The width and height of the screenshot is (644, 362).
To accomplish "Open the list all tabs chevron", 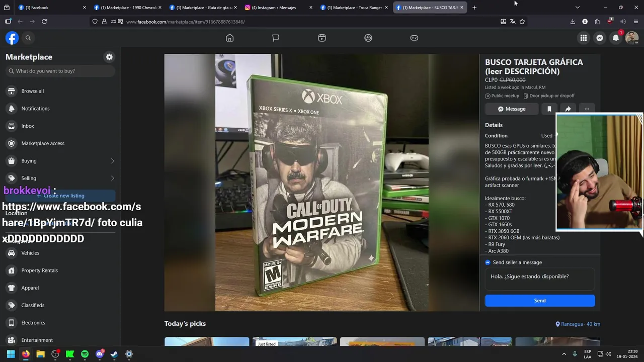I will (x=578, y=8).
